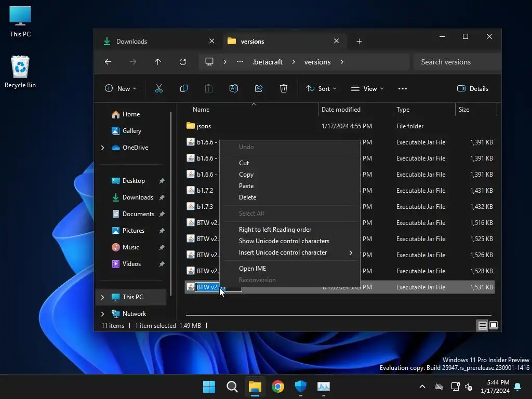Click the address bar ellipsis breadcrumb

point(240,62)
